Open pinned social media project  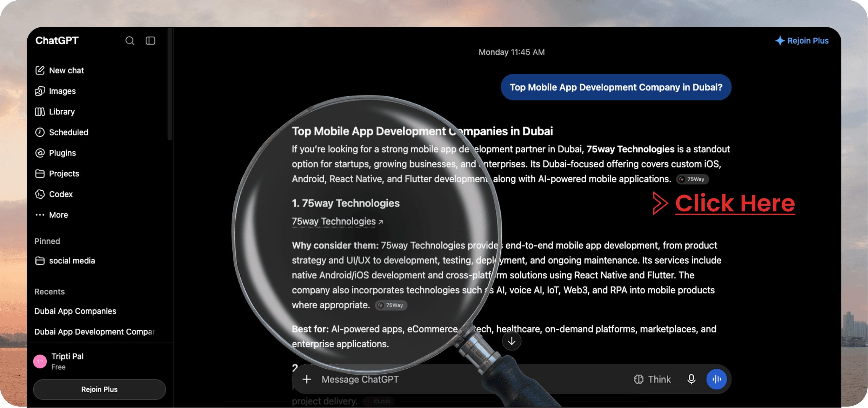pyautogui.click(x=65, y=261)
